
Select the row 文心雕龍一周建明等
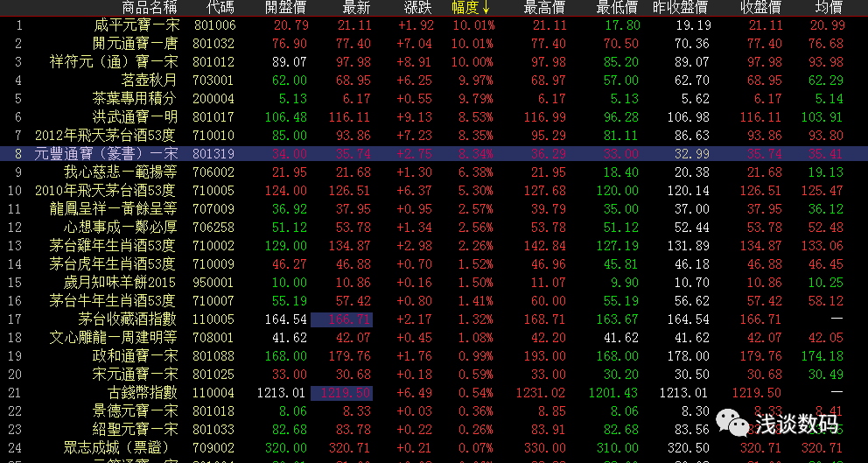pos(434,337)
